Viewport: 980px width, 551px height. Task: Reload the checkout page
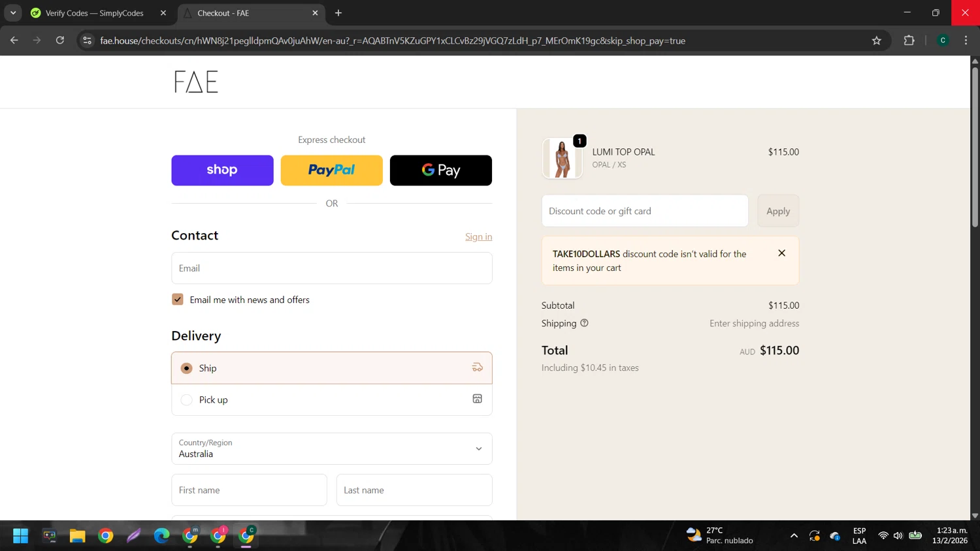60,40
